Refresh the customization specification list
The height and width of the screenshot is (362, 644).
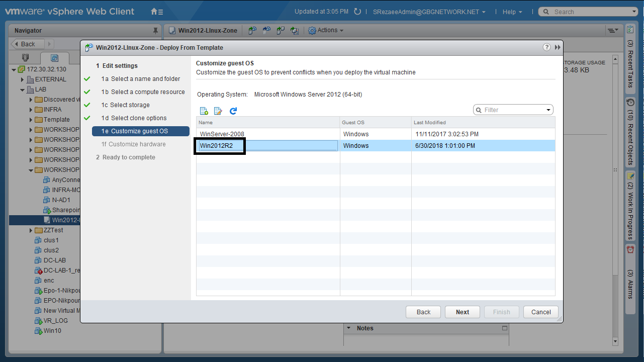tap(233, 111)
